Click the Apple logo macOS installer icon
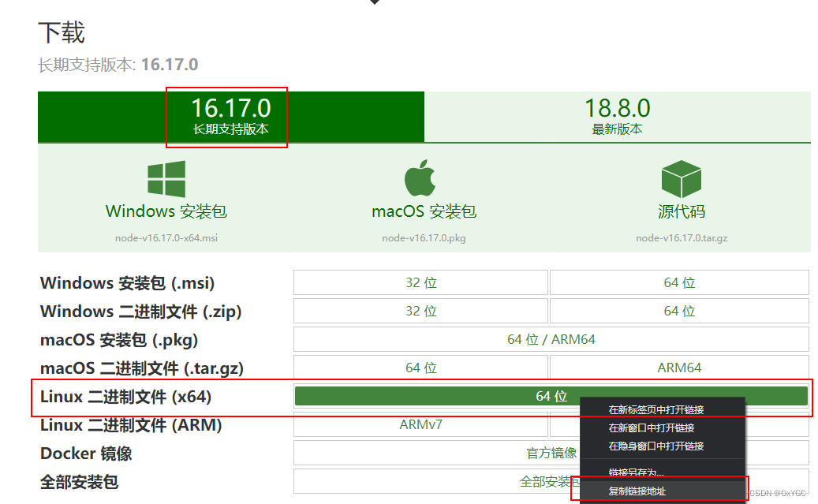Screen dimensions: 818x504 tap(420, 178)
